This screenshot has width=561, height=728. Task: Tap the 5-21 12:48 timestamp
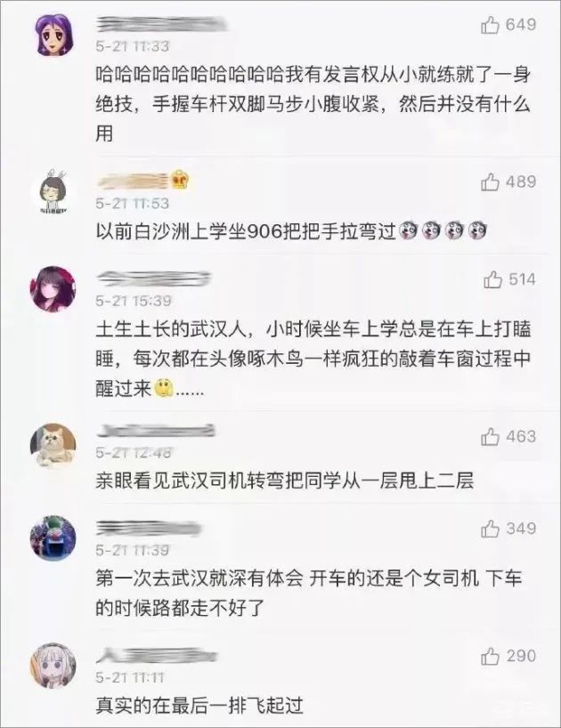[x=134, y=453]
